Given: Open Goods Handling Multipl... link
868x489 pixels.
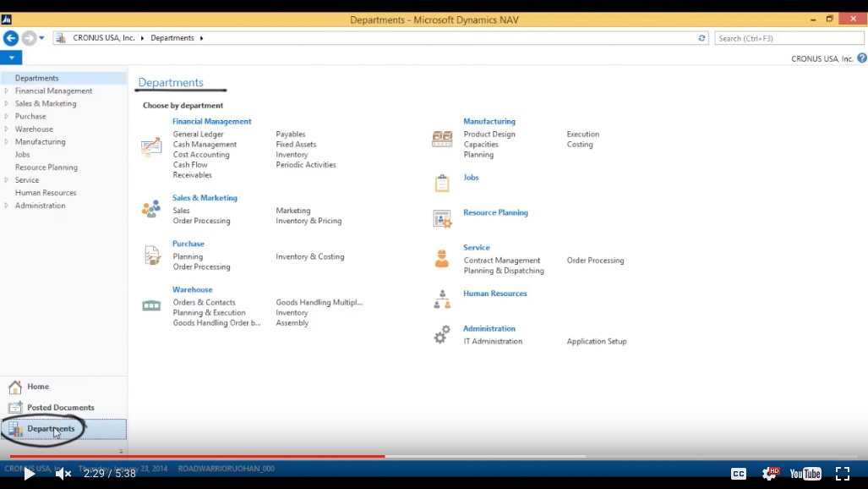Looking at the screenshot, I should (x=319, y=302).
